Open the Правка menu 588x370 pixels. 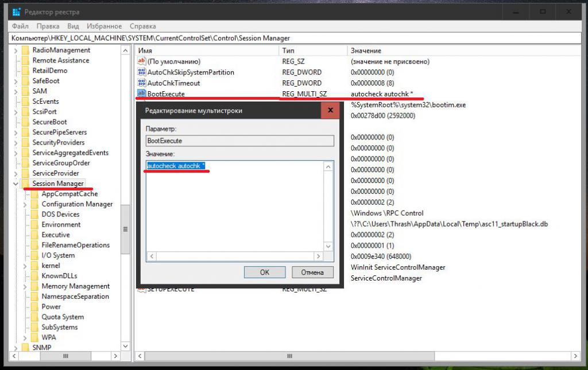click(48, 26)
